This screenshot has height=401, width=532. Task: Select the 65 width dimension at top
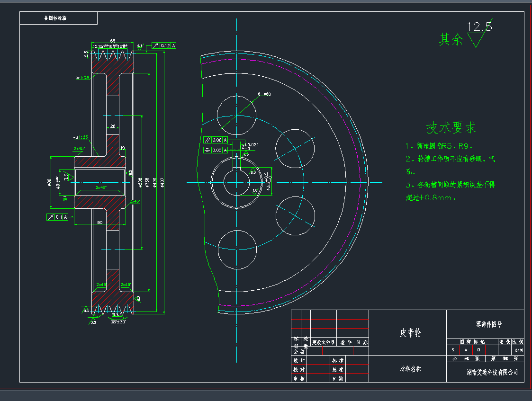(113, 41)
